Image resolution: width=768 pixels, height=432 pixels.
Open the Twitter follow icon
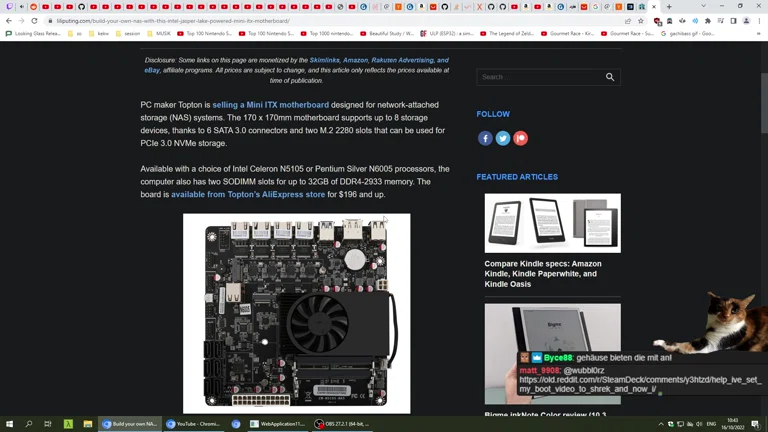point(503,138)
